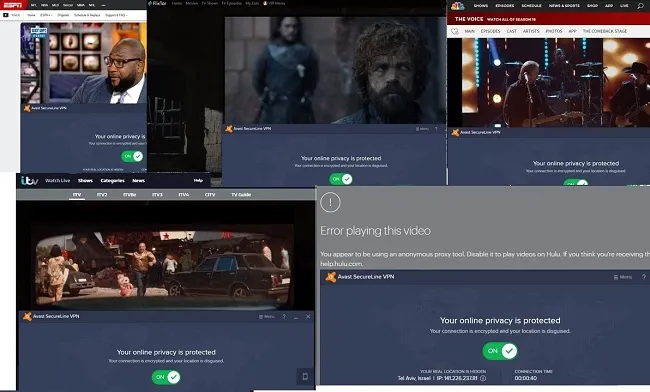Screen dimensions: 650x392
Task: Switch to The Voice CAST tab
Action: point(512,31)
